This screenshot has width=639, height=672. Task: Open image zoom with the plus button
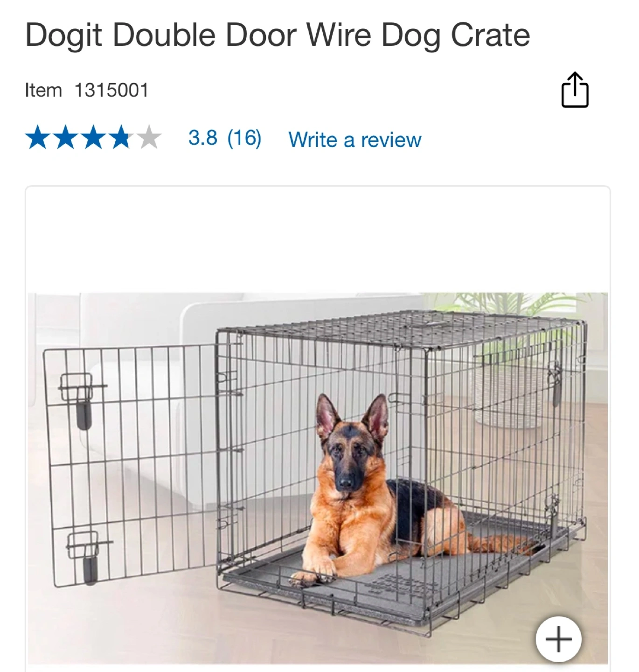[x=558, y=639]
